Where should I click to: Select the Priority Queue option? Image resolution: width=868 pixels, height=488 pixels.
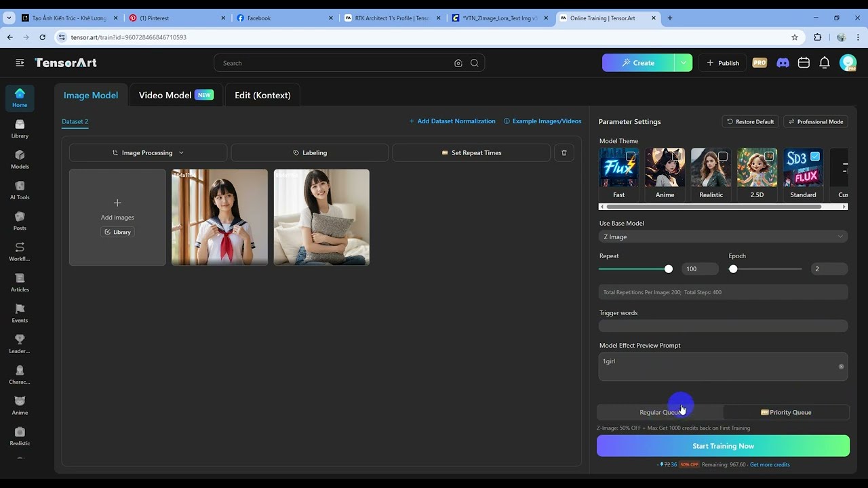pos(786,412)
